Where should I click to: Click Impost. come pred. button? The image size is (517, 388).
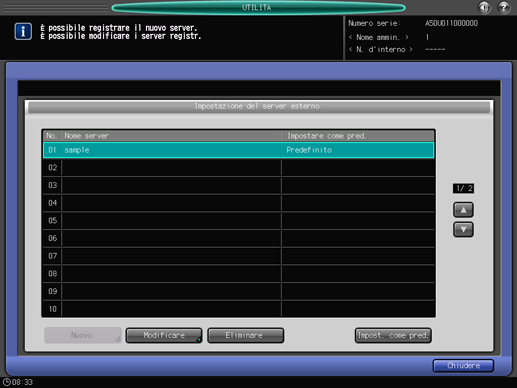393,335
